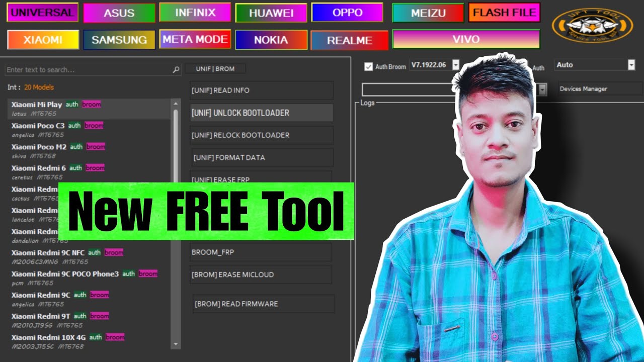Click the '20 Models' count text
The image size is (644, 362).
(39, 87)
